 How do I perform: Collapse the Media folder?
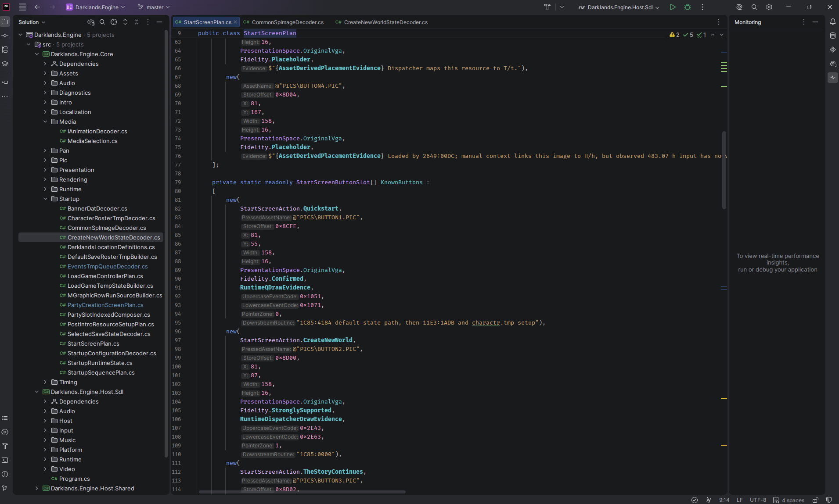(x=45, y=122)
